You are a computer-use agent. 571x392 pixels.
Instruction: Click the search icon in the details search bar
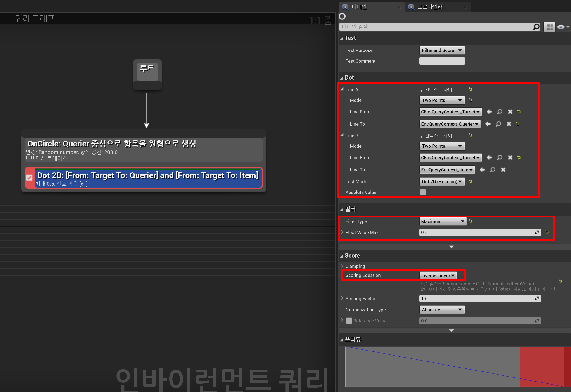tap(536, 27)
